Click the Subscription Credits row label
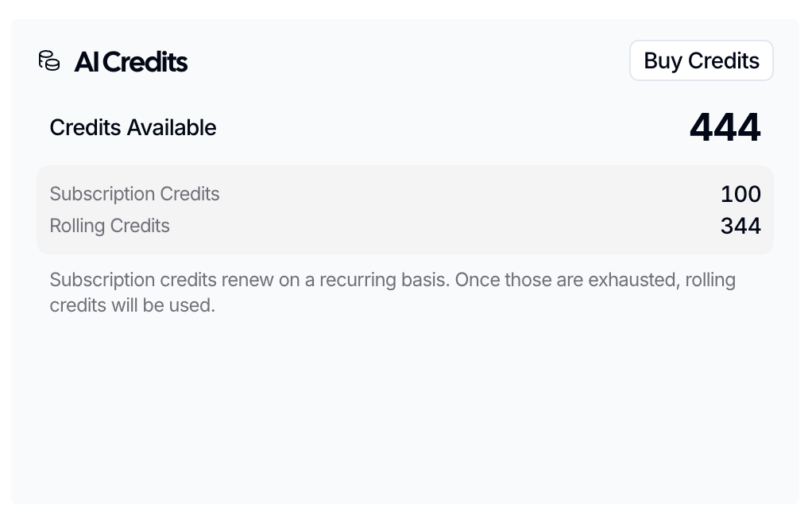812x512 pixels. click(134, 194)
